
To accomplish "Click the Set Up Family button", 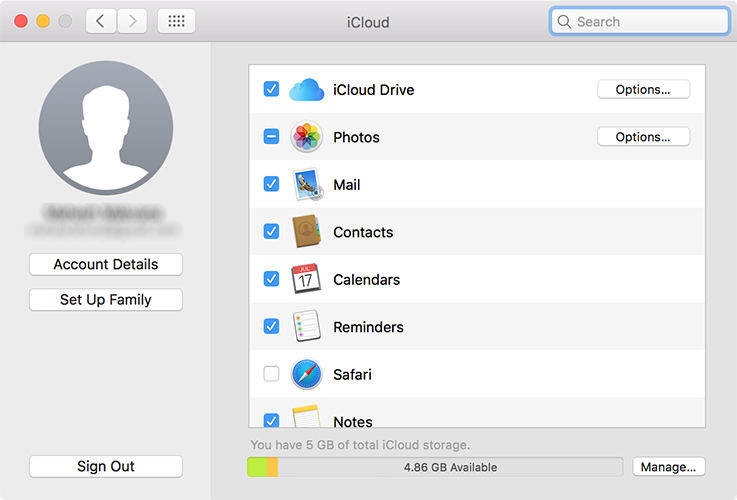I will [106, 299].
